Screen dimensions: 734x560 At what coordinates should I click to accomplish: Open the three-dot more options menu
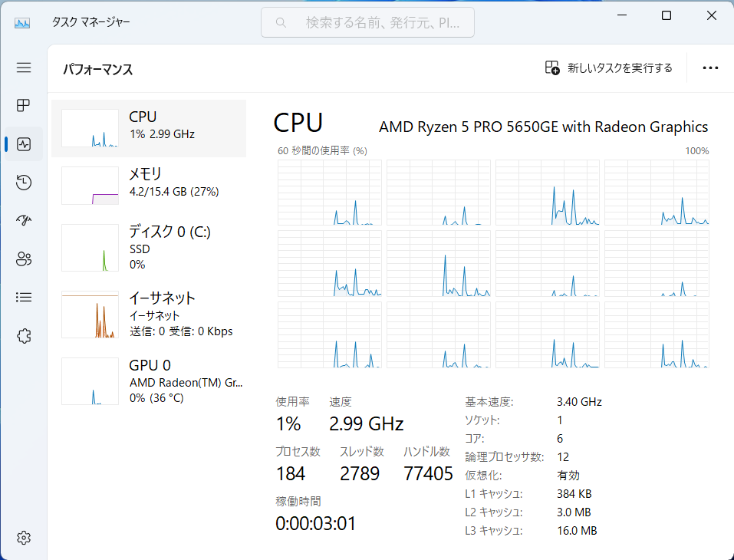[x=710, y=68]
